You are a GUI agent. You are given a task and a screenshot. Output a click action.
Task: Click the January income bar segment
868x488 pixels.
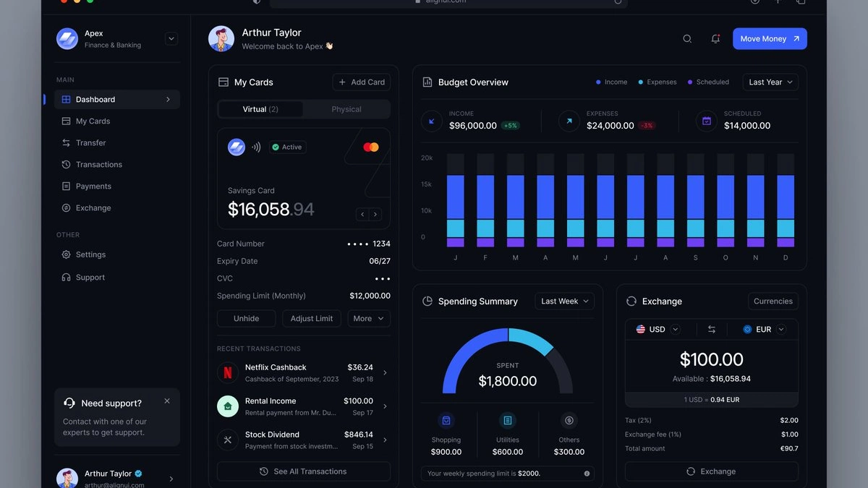(x=456, y=197)
